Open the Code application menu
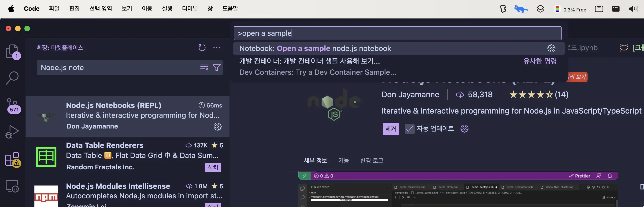The height and width of the screenshot is (207, 644). (x=32, y=9)
